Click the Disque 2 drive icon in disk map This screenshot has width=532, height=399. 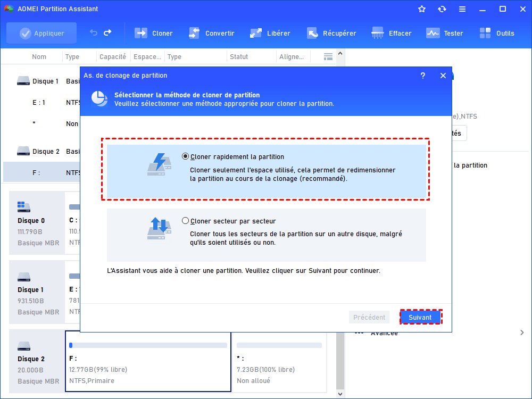tap(24, 346)
